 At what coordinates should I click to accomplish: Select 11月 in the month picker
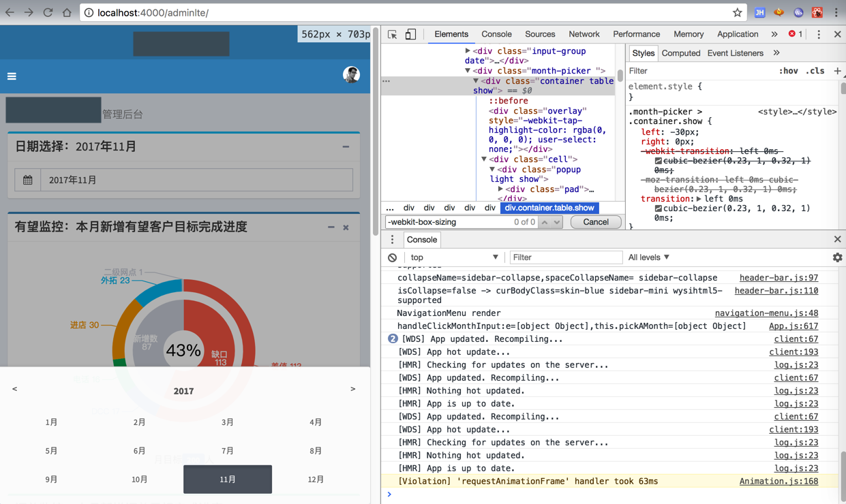pyautogui.click(x=228, y=479)
